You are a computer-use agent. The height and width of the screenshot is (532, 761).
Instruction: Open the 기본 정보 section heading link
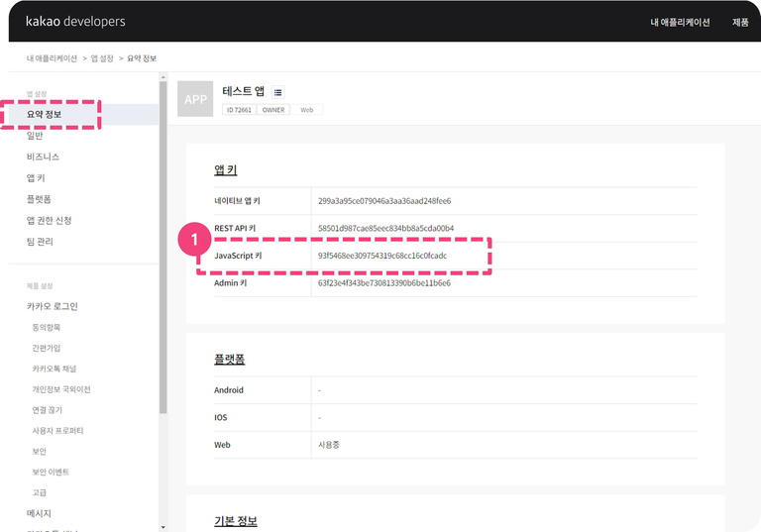pyautogui.click(x=236, y=521)
